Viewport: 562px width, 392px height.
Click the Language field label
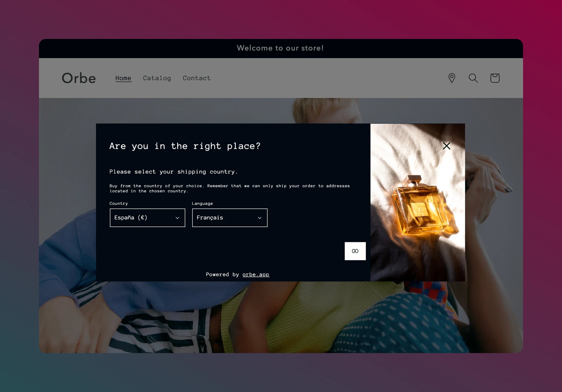pos(202,204)
